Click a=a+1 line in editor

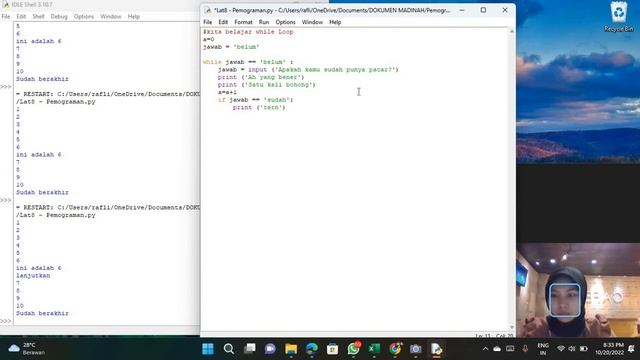[227, 92]
